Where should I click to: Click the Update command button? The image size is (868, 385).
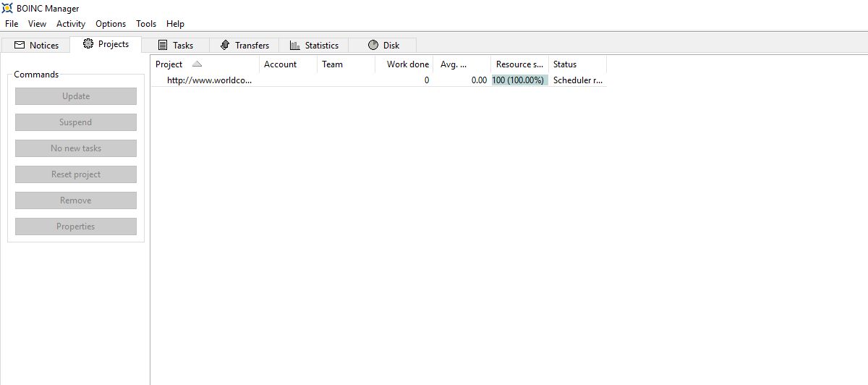(76, 96)
